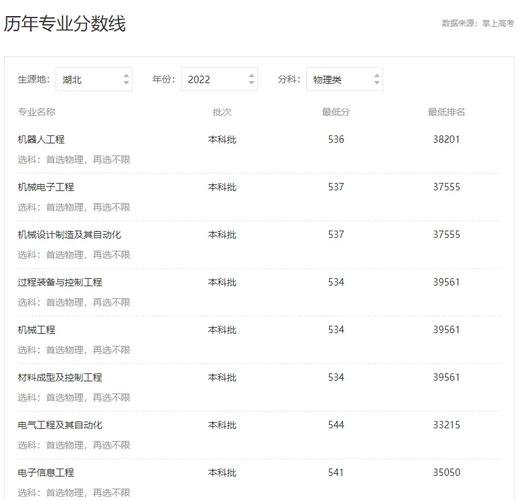Viewport: 518px width, 500px height.
Task: Click score 537 in 机械电子工程 row
Action: pyautogui.click(x=336, y=187)
